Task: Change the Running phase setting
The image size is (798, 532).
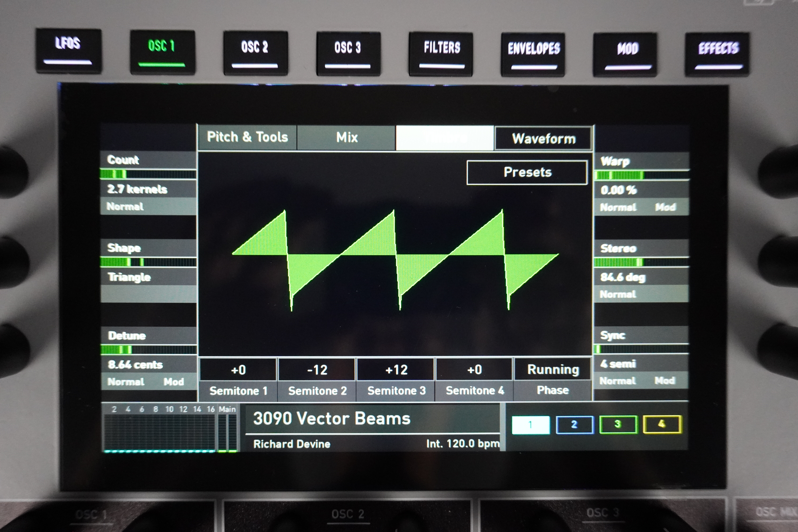Action: pos(553,369)
